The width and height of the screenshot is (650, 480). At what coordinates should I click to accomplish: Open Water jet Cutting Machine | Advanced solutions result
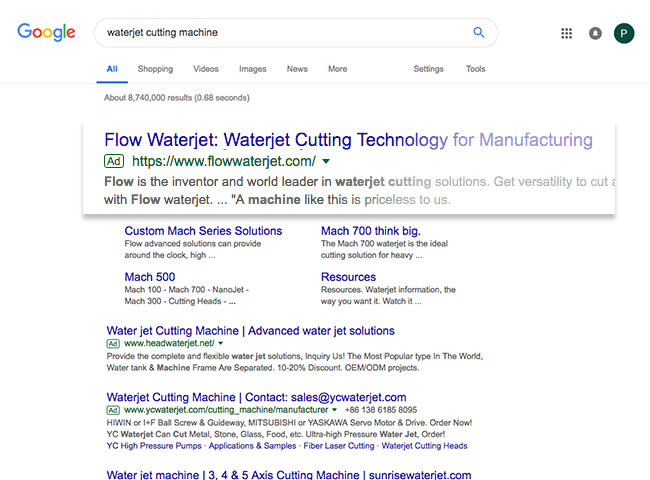pyautogui.click(x=250, y=331)
